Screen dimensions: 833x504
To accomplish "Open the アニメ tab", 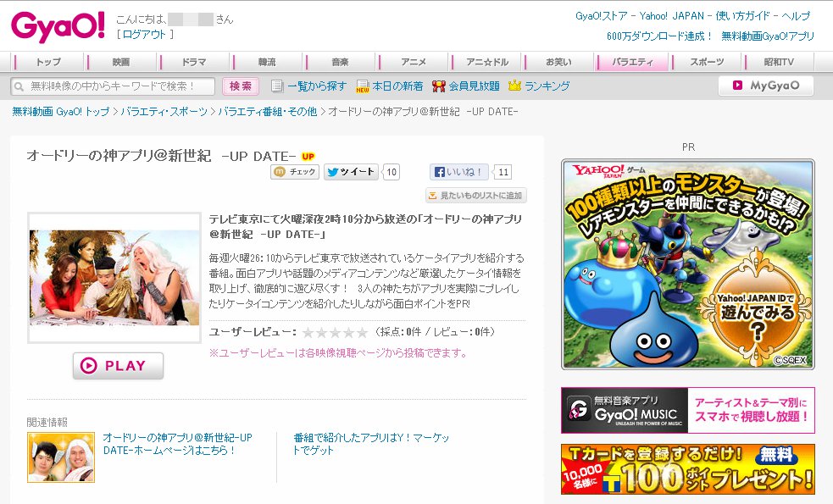I will click(x=414, y=62).
